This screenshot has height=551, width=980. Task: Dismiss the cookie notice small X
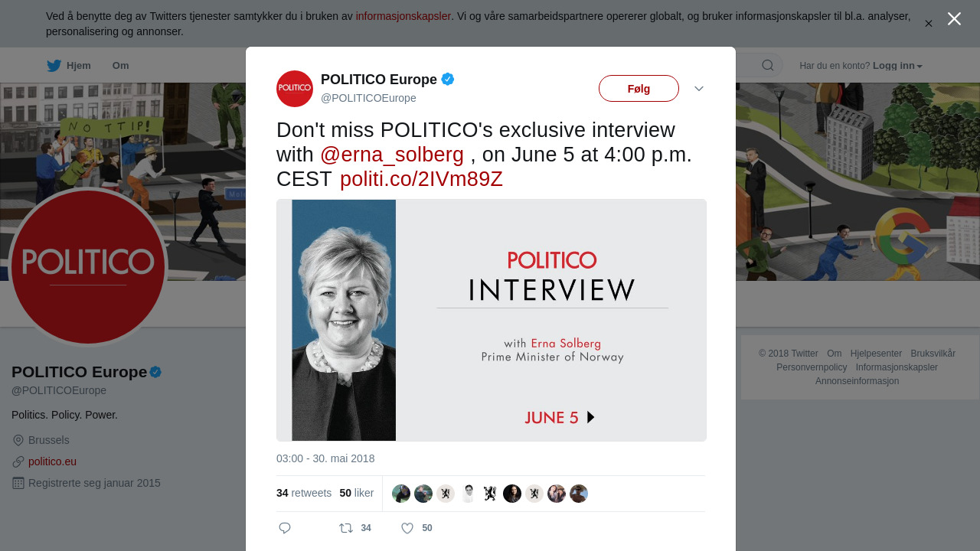tap(928, 24)
